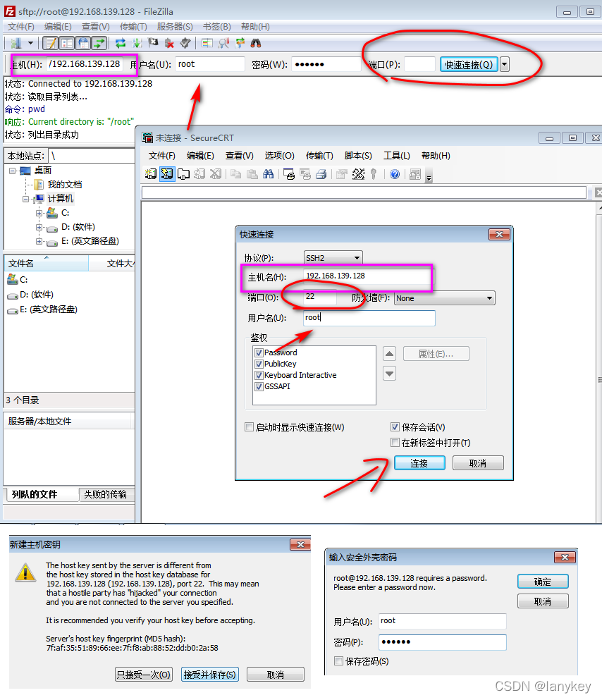602x700 pixels.
Task: Open SecureCRT 选项(O) menu
Action: tap(279, 156)
